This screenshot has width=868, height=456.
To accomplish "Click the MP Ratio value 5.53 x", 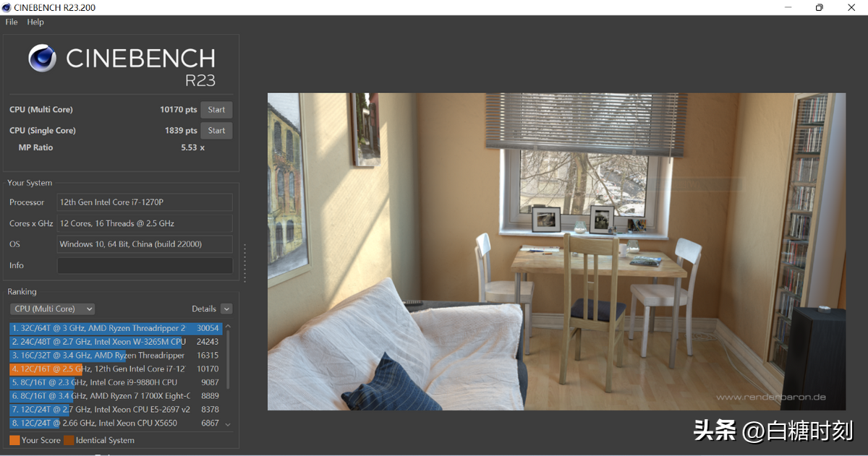I will coord(192,147).
